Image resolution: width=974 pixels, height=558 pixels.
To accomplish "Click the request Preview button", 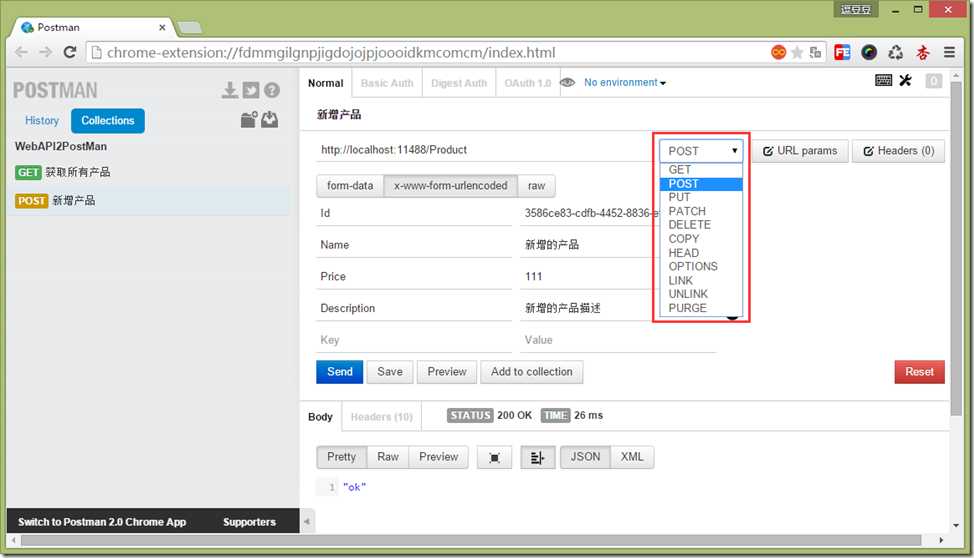I will (447, 372).
